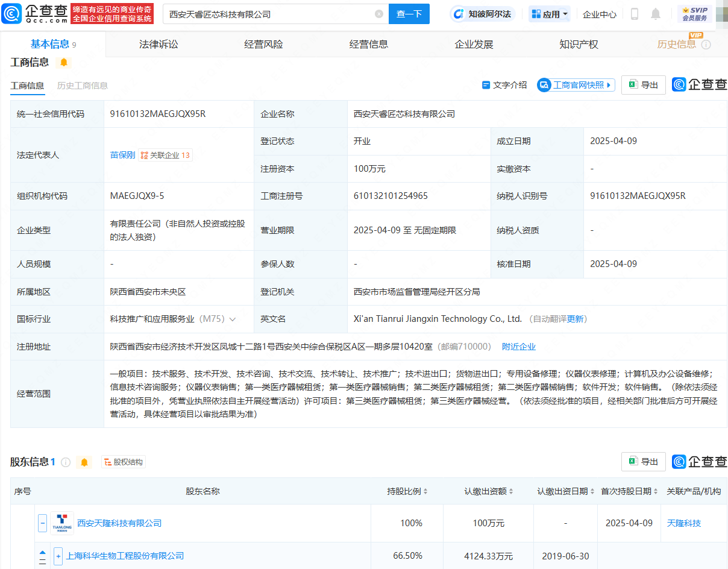Switch to the 知识产权 tab

point(579,44)
